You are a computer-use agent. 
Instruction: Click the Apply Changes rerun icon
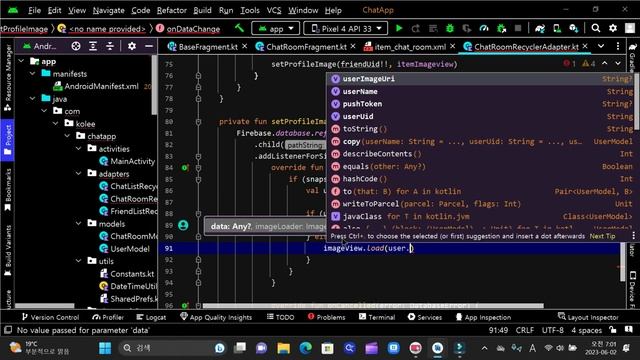tap(416, 28)
